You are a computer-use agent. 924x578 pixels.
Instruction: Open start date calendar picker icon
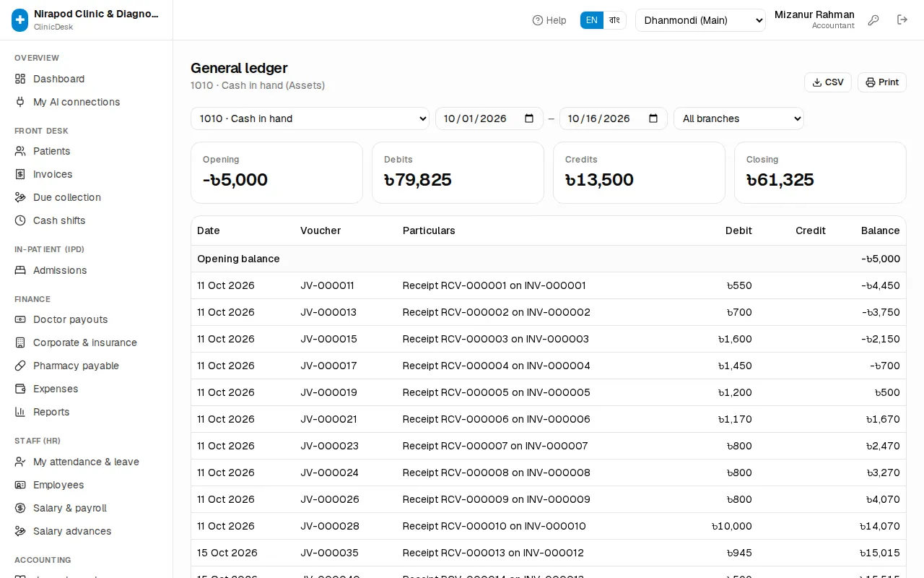pyautogui.click(x=529, y=118)
